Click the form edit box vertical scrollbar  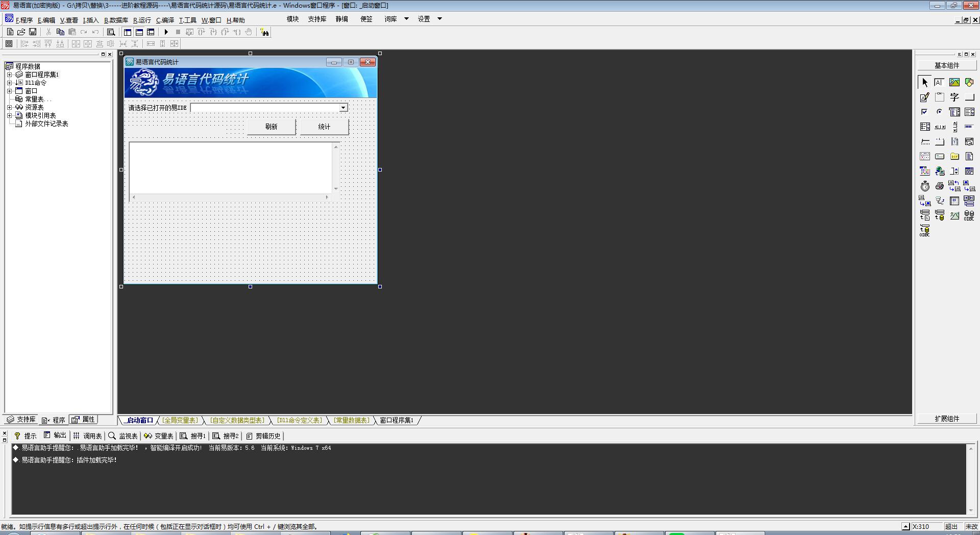(x=336, y=167)
